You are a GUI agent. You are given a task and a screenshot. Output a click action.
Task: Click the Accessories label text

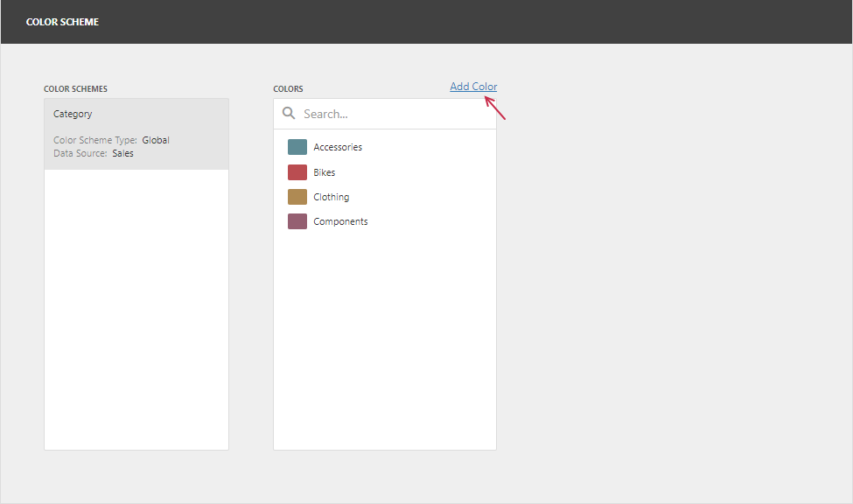338,146
